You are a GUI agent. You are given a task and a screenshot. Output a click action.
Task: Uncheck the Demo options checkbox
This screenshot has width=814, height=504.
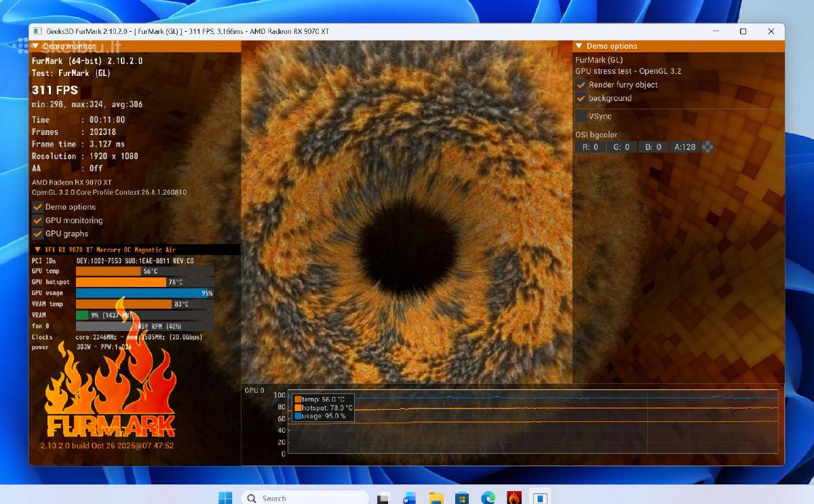38,207
